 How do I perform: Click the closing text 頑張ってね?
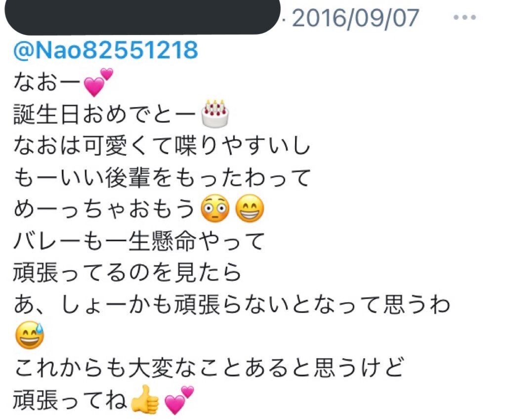point(69,399)
